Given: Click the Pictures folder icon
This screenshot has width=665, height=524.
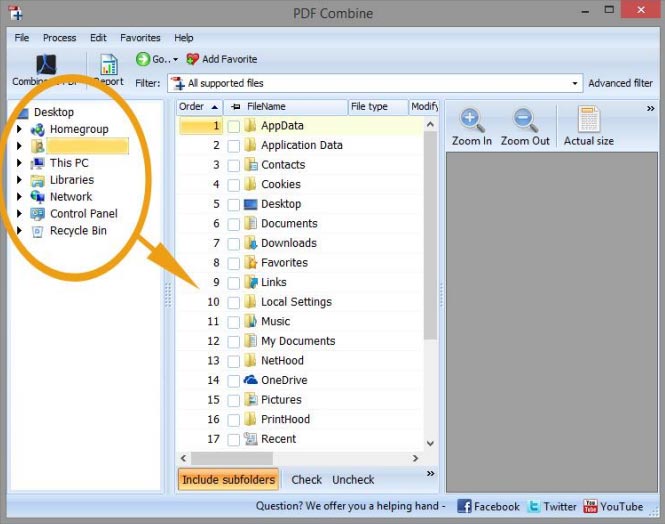Looking at the screenshot, I should (251, 399).
